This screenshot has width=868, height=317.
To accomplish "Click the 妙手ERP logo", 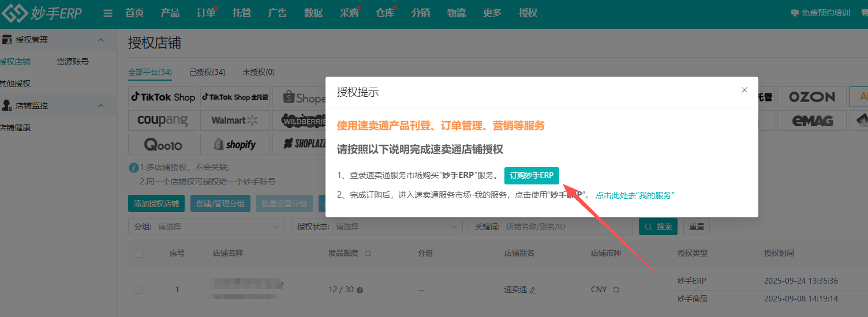I will pos(42,13).
